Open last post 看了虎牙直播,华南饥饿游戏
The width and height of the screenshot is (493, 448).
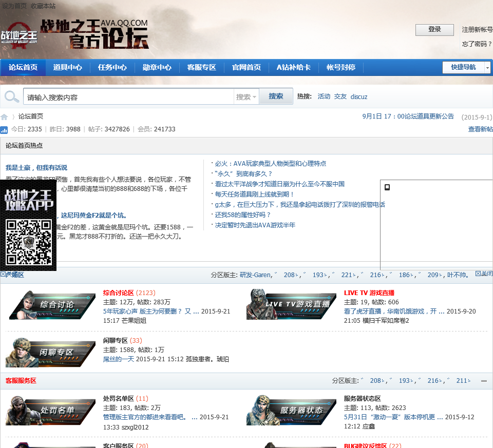[x=394, y=311]
